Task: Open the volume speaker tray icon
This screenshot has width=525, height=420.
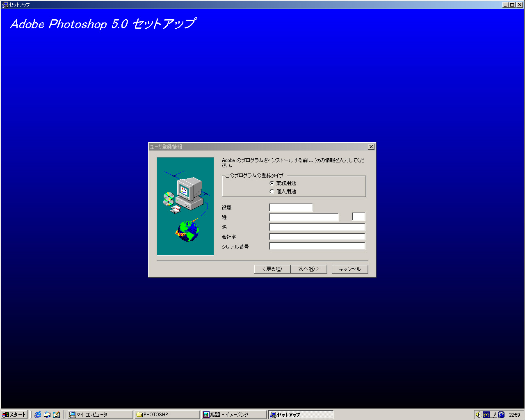Action: (x=479, y=415)
